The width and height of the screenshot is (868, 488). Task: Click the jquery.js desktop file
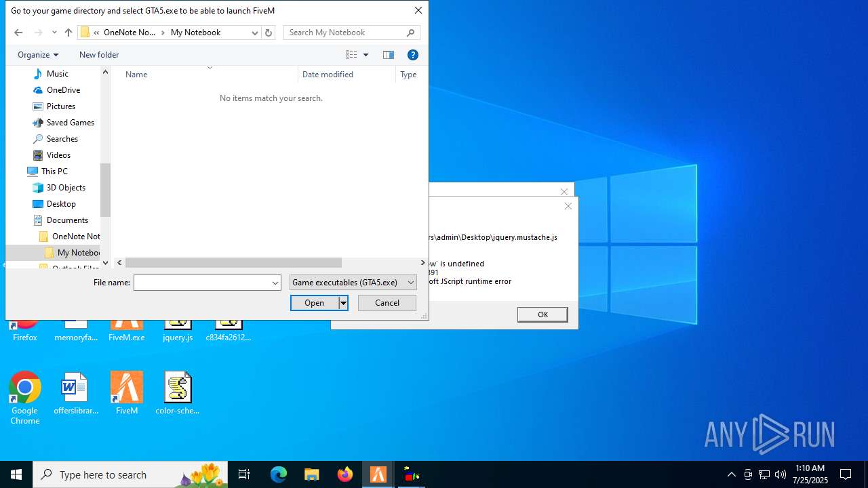pyautogui.click(x=178, y=331)
